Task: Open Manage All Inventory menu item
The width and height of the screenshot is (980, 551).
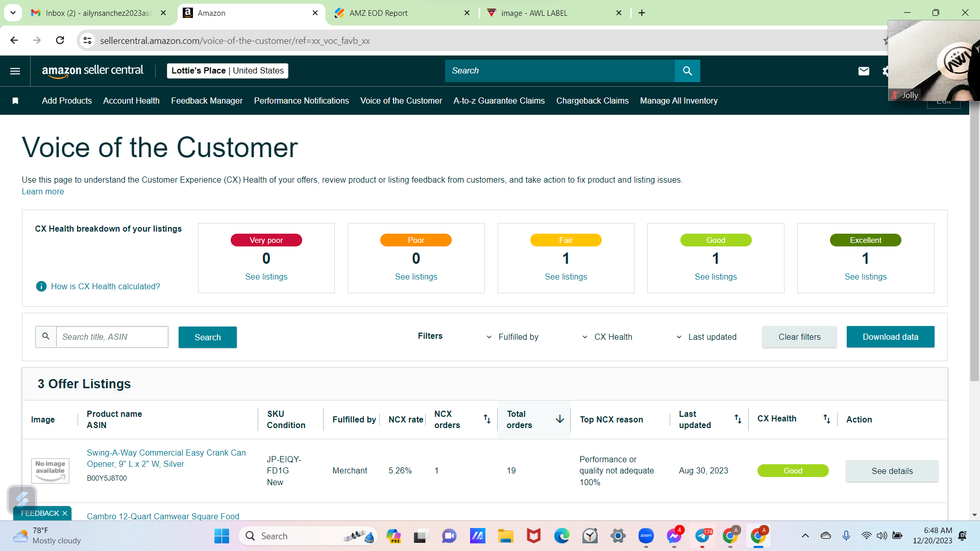Action: (679, 101)
